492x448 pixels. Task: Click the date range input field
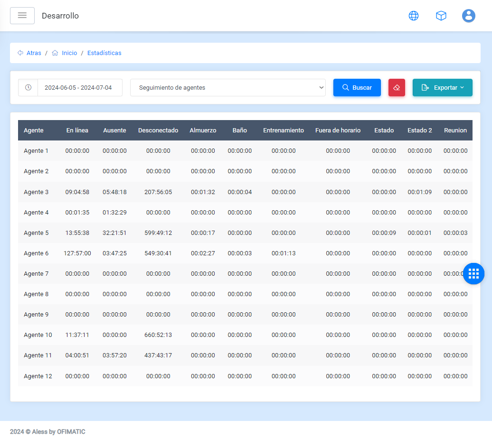click(x=79, y=88)
